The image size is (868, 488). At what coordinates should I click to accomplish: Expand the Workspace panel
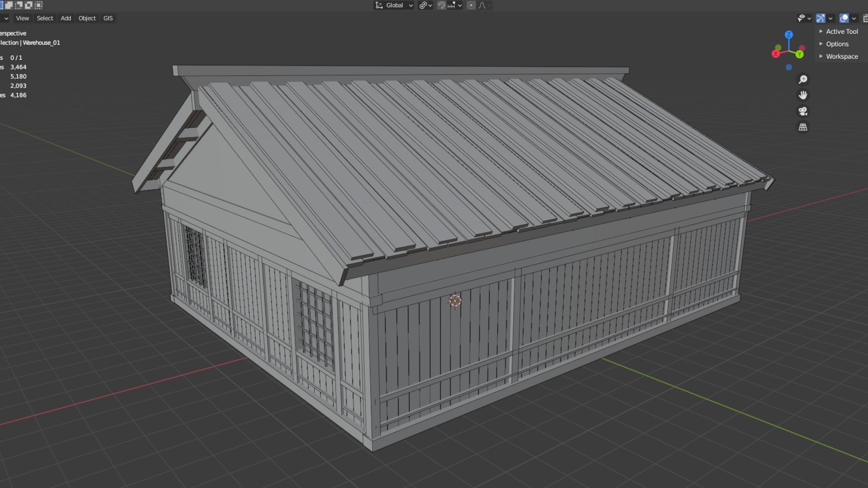click(x=839, y=56)
